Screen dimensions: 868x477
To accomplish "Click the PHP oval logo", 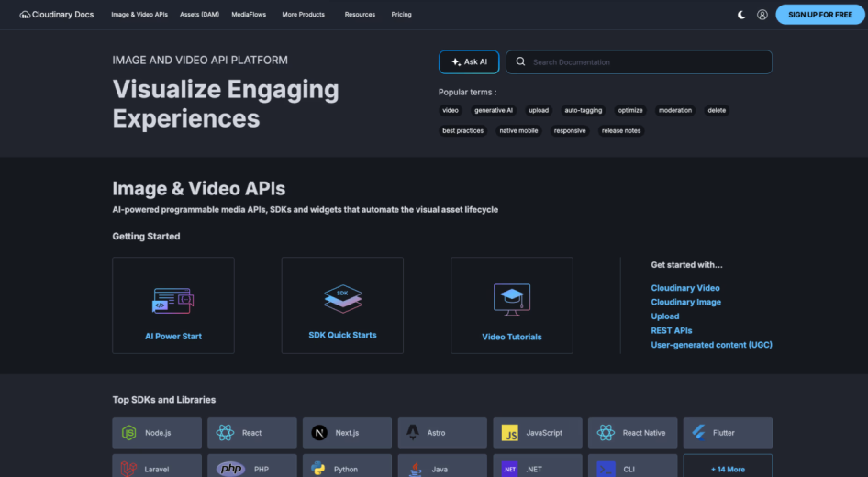I will 231,469.
